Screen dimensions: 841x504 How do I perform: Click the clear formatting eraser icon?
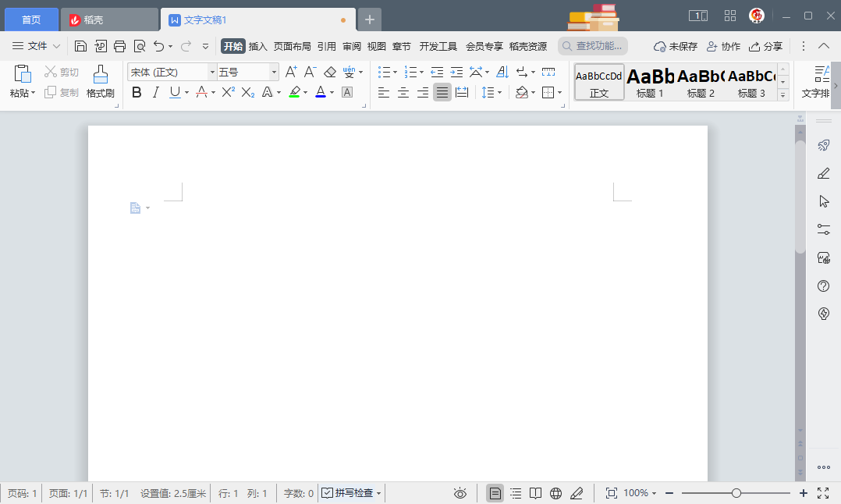329,72
